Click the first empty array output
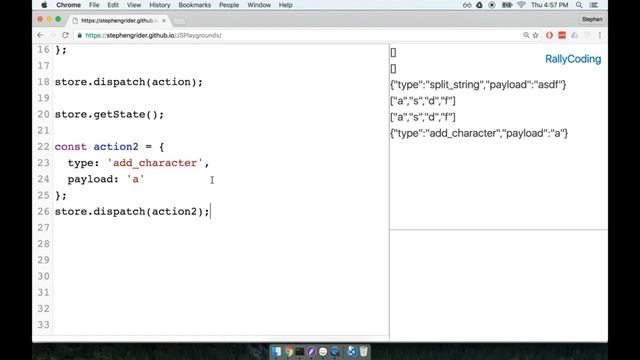The image size is (640, 360). coord(393,53)
